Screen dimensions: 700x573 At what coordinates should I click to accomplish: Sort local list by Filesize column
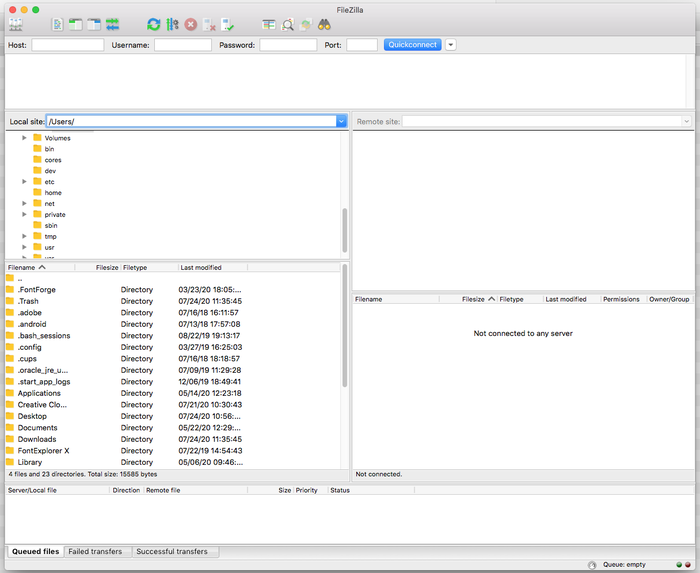pyautogui.click(x=97, y=267)
